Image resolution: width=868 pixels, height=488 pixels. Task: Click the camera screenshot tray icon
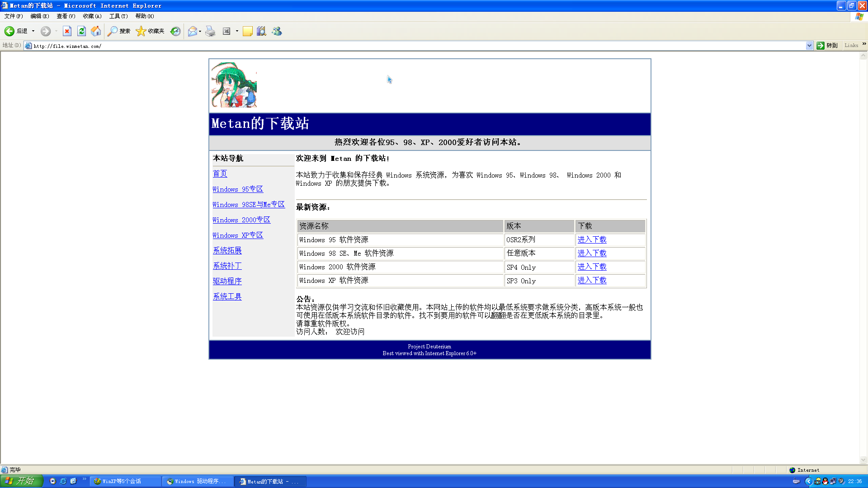point(817,481)
